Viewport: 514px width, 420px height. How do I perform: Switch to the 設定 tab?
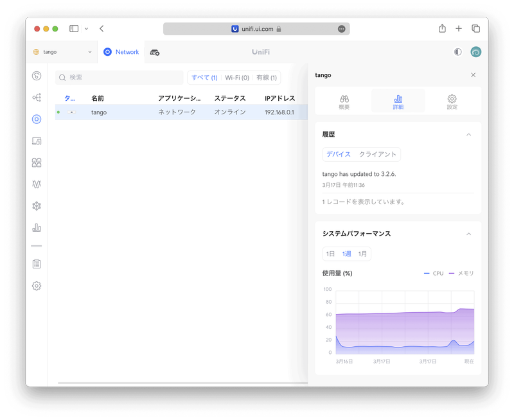click(x=452, y=101)
